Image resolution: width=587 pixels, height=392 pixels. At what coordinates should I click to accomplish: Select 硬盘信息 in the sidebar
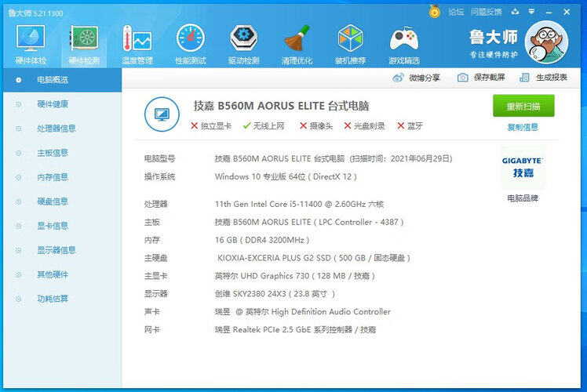click(62, 201)
